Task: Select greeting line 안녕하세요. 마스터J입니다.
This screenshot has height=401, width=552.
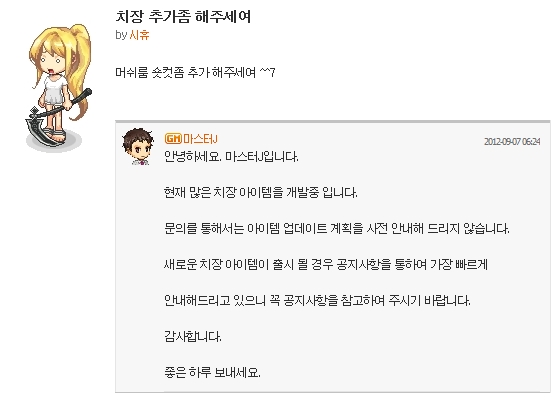Action: point(231,157)
